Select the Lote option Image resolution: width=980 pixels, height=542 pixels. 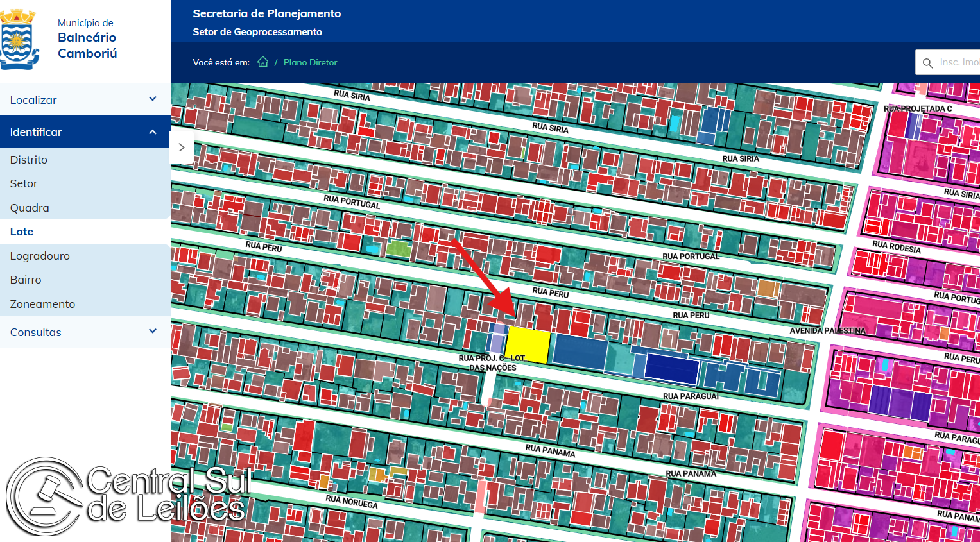point(22,232)
